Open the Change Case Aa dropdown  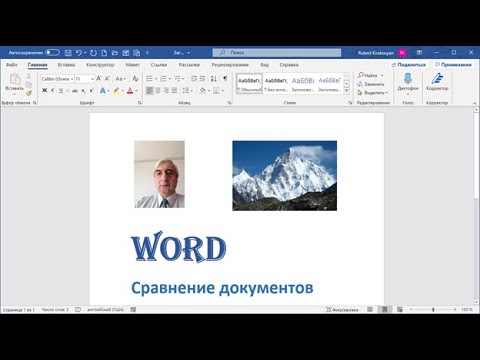[121, 79]
